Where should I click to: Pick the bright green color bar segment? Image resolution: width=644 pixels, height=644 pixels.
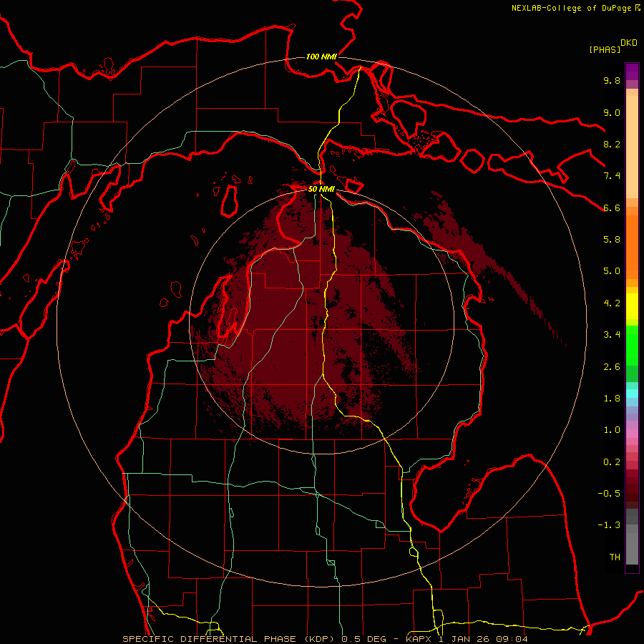tap(632, 344)
